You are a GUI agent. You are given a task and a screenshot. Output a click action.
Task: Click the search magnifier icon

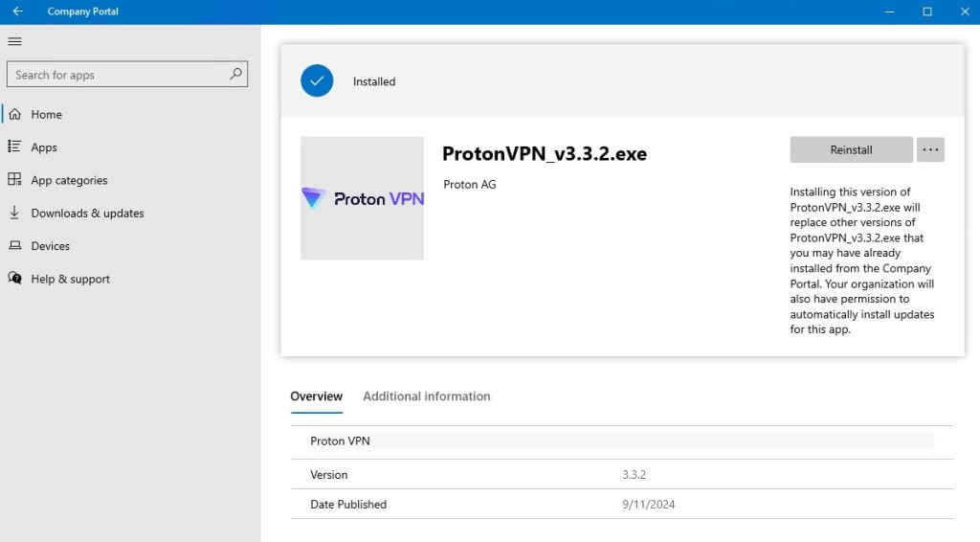pyautogui.click(x=235, y=74)
